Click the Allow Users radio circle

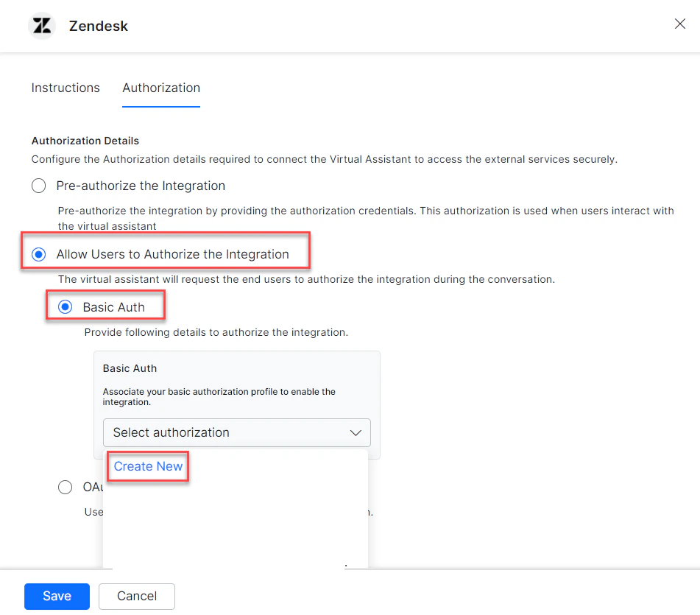click(38, 254)
